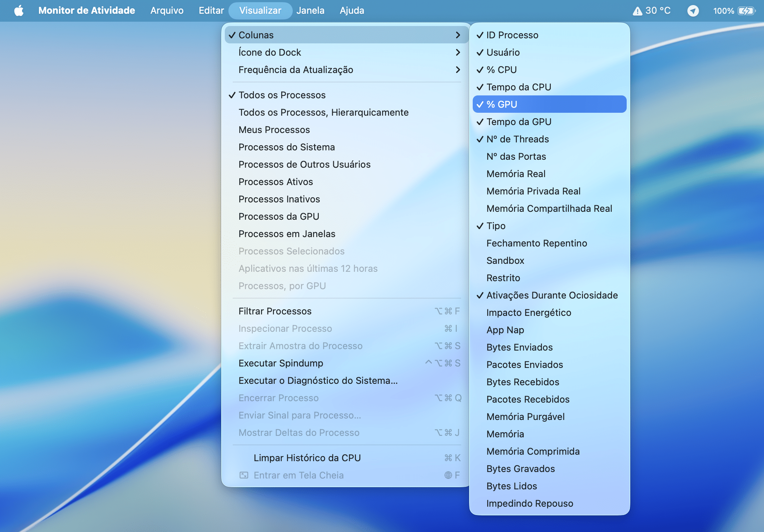Image resolution: width=764 pixels, height=532 pixels.
Task: Enable the Impacto Energético column
Action: tap(528, 313)
